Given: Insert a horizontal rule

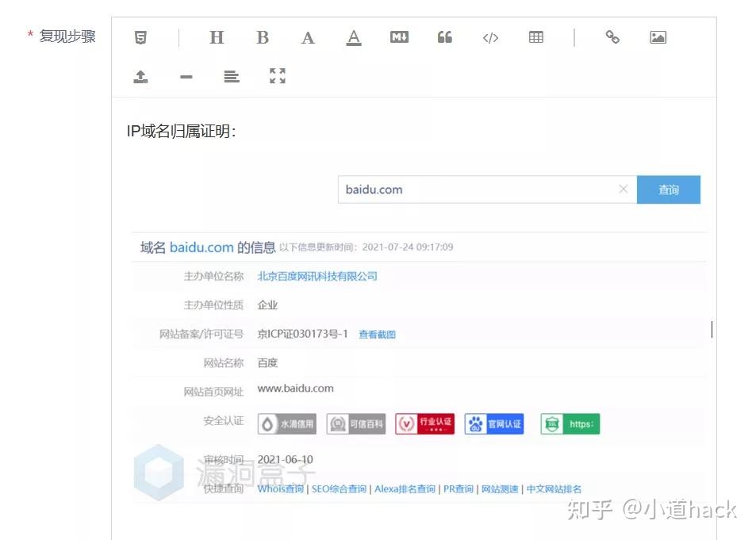Looking at the screenshot, I should coord(185,76).
